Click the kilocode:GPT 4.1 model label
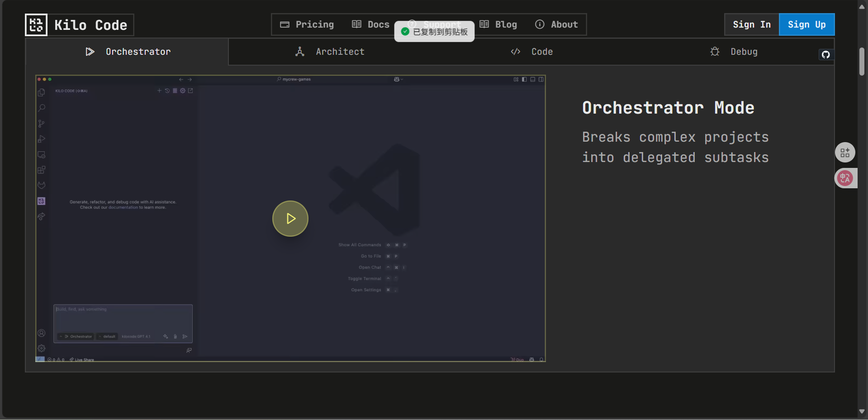Screen dimensions: 868x420 136,336
